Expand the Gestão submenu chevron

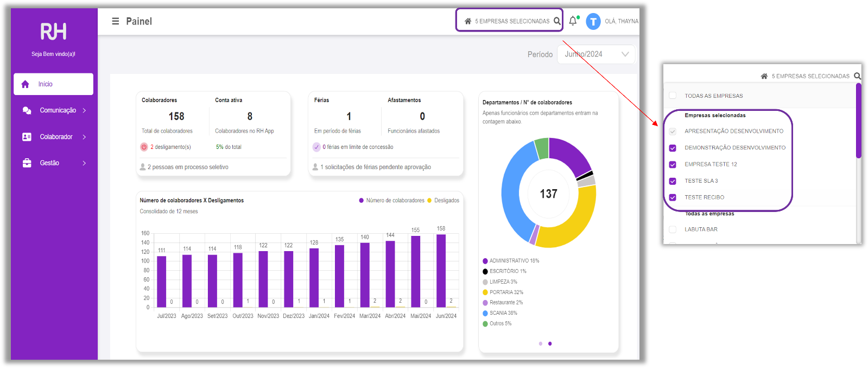(x=84, y=163)
